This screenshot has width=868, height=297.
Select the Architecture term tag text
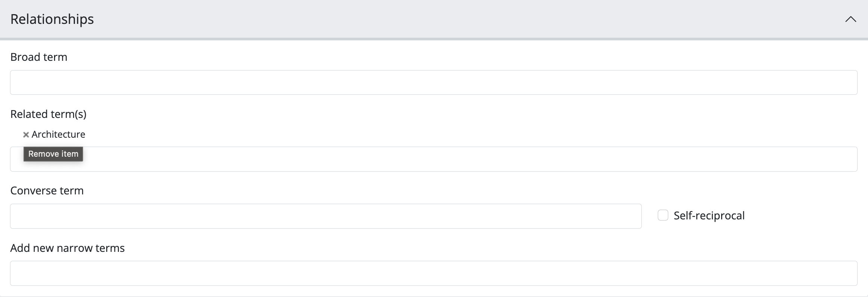59,134
